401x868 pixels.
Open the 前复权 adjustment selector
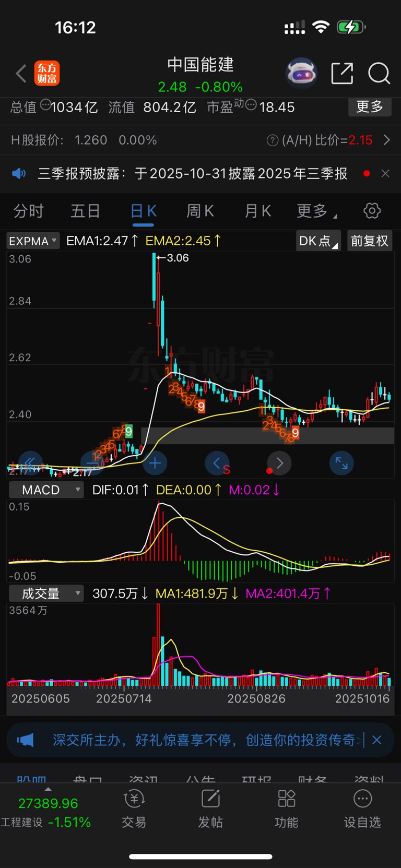click(370, 241)
